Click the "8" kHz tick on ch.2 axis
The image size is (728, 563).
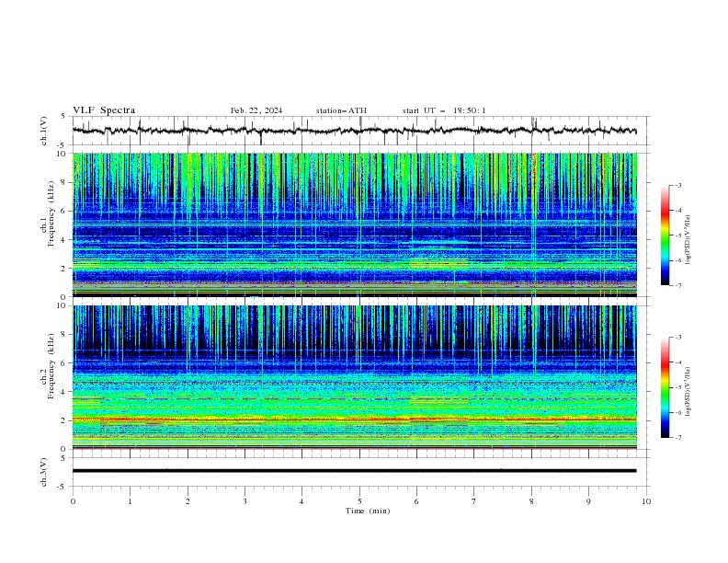65,335
